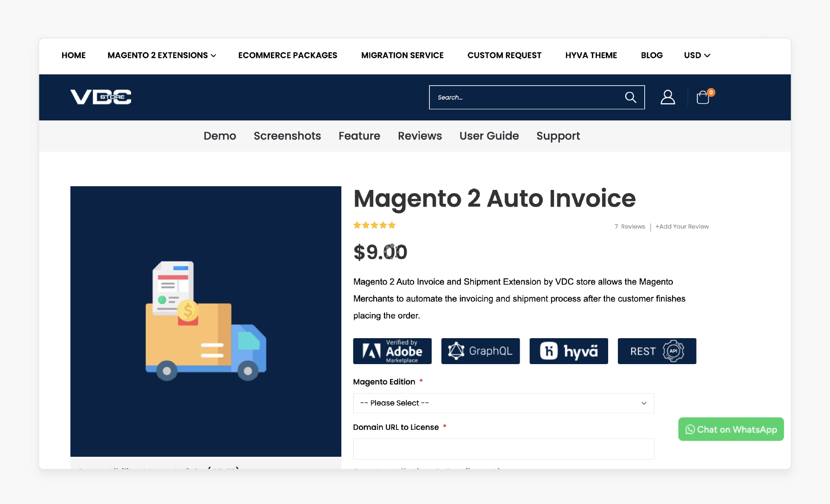Image resolution: width=830 pixels, height=504 pixels.
Task: Focus the Domain URL to License field
Action: pyautogui.click(x=503, y=449)
